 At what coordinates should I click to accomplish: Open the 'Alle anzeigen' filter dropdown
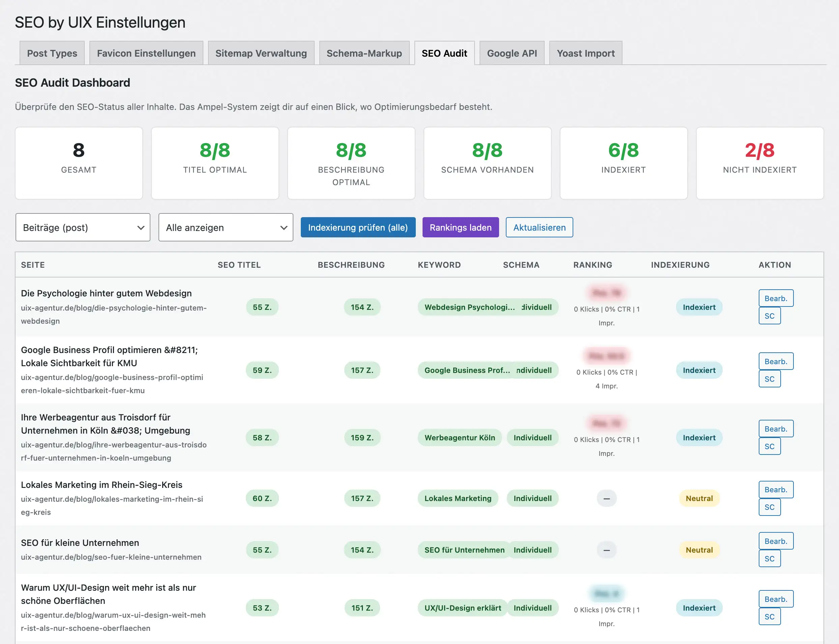tap(225, 227)
